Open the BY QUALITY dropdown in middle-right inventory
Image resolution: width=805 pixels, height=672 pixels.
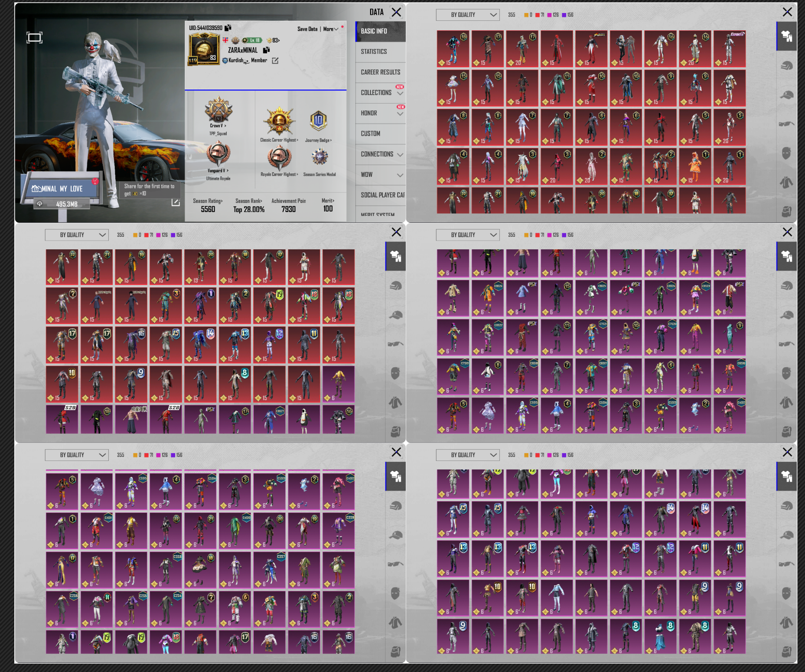[468, 235]
